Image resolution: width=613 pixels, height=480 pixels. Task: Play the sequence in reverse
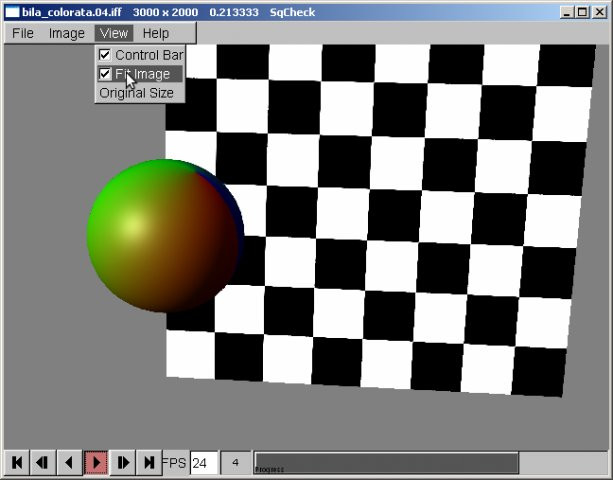coord(69,462)
